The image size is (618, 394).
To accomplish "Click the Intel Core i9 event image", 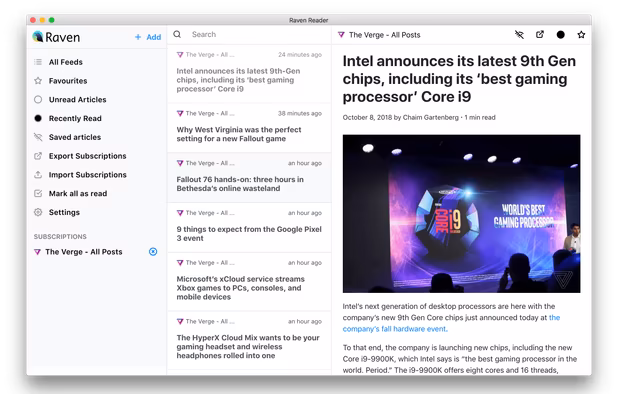I will (x=461, y=214).
